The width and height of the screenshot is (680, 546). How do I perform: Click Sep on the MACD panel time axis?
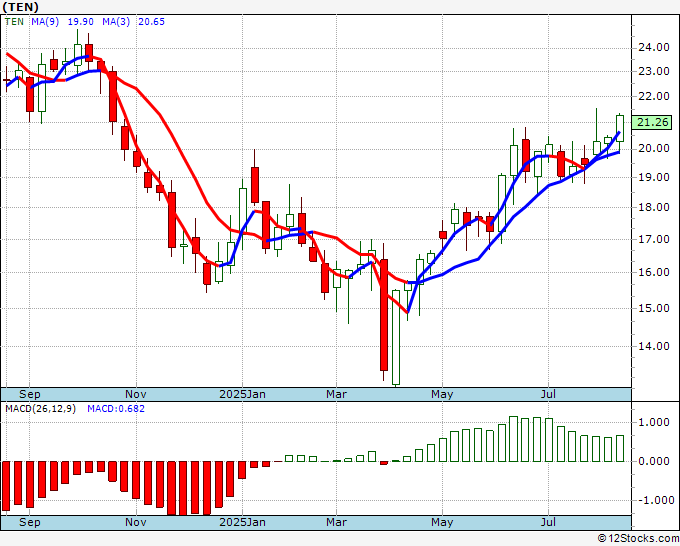[x=30, y=522]
